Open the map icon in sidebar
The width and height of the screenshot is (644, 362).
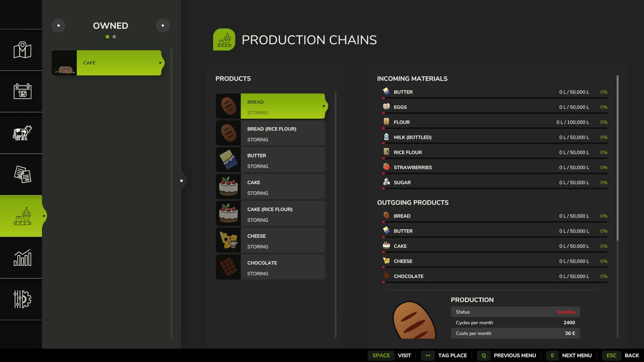tap(22, 50)
